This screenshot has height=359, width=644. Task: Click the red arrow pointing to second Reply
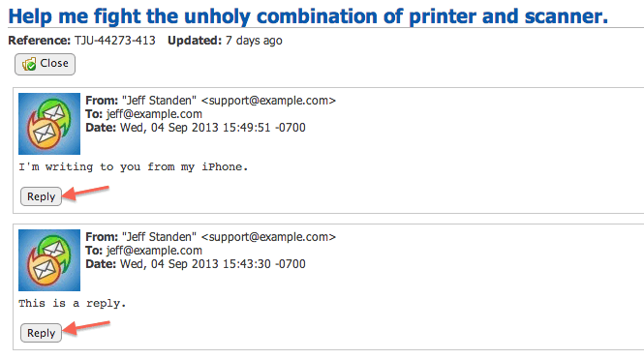coord(86,329)
